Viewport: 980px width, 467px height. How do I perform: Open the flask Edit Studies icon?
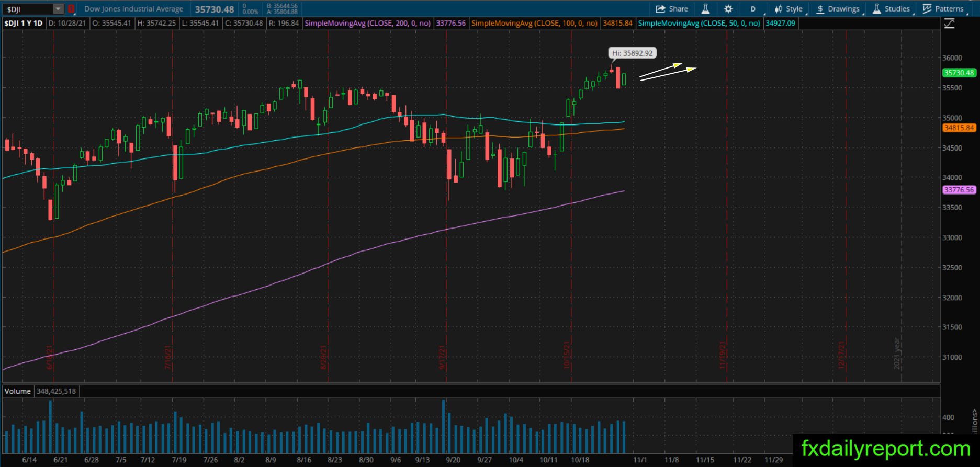point(705,9)
